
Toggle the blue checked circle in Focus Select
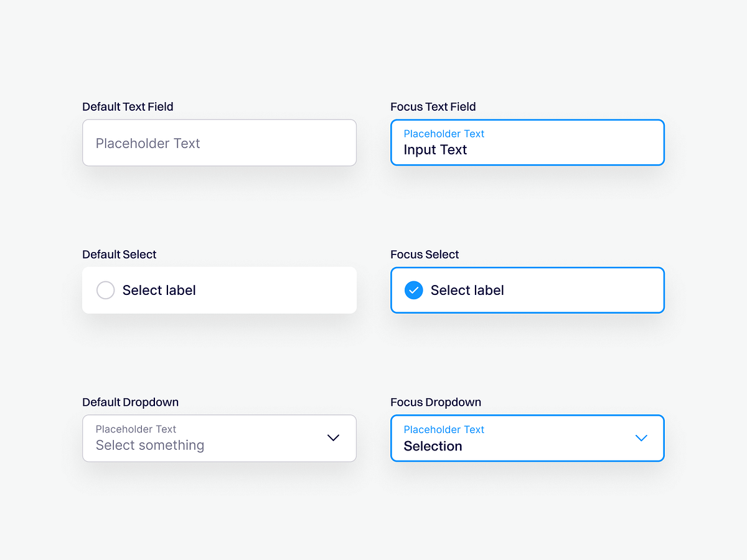413,290
